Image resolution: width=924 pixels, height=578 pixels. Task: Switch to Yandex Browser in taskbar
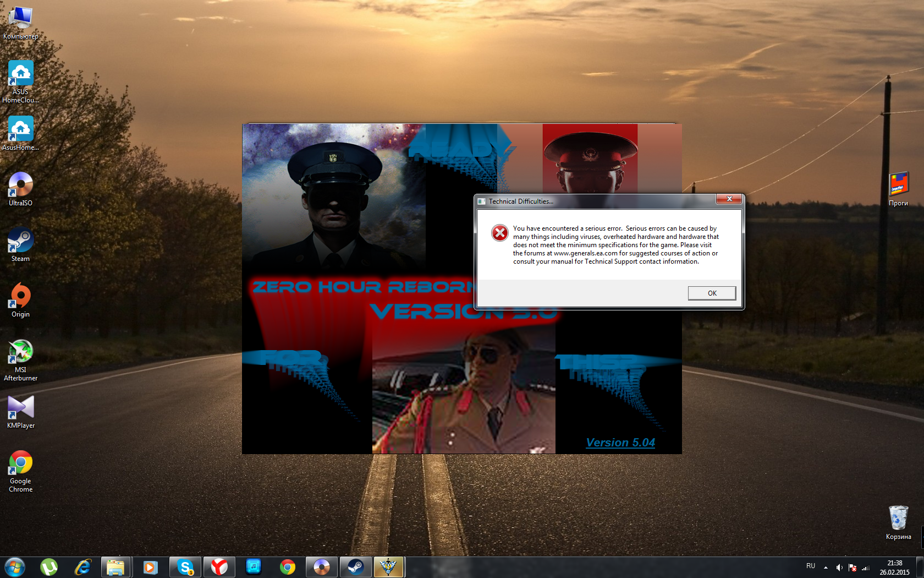219,567
